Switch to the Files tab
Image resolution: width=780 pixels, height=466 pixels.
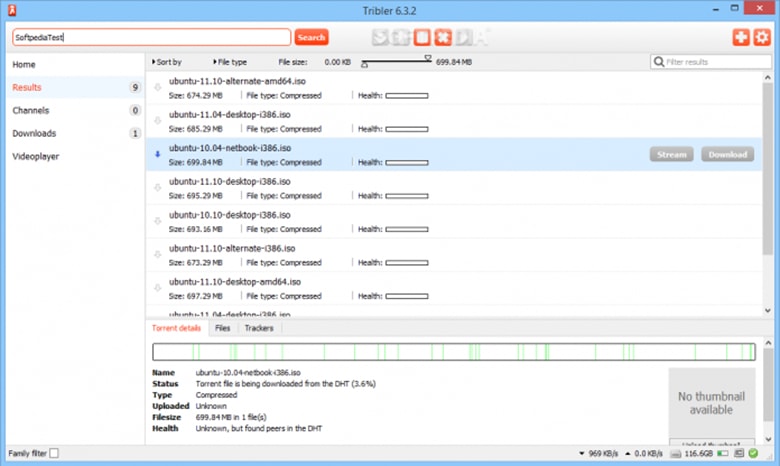click(222, 328)
